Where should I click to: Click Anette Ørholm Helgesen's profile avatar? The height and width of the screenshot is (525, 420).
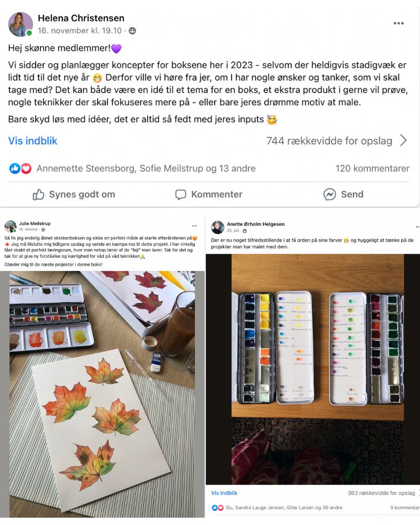pos(218,227)
